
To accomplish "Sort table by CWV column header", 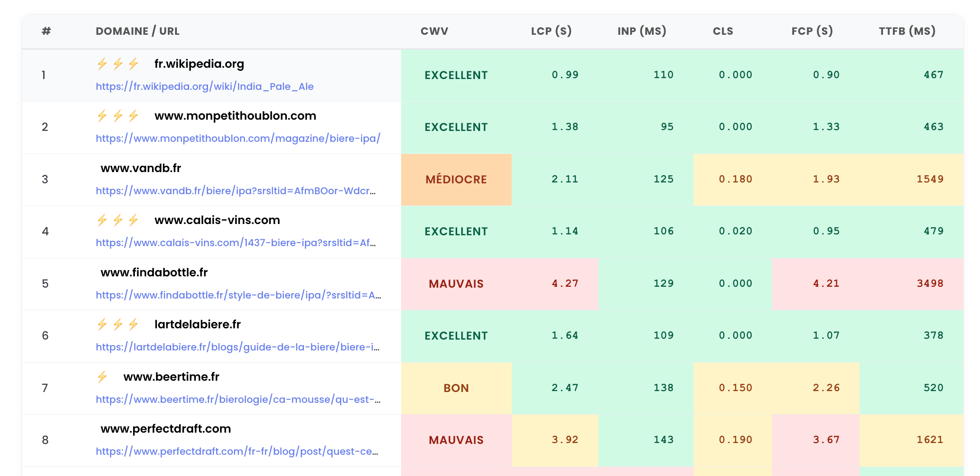I will (x=434, y=31).
